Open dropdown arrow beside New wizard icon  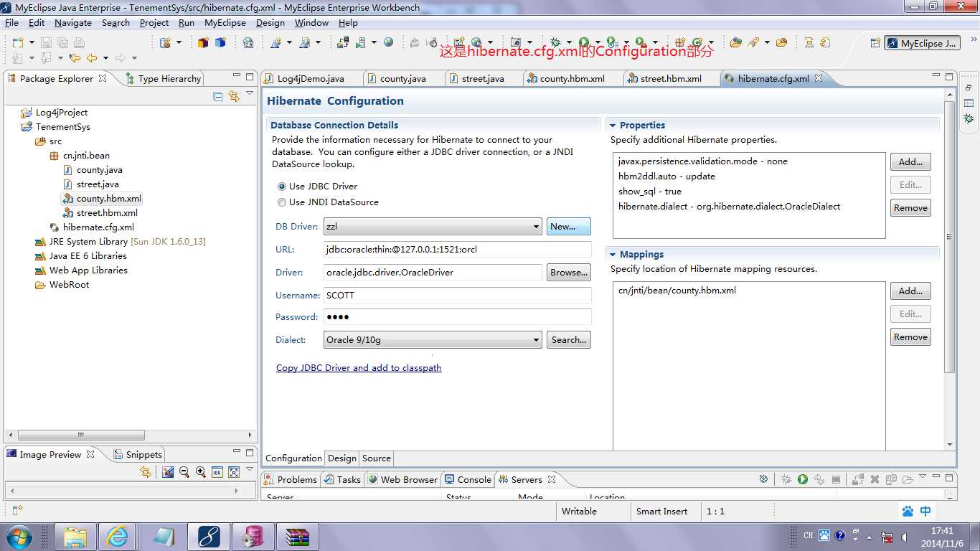coord(32,43)
